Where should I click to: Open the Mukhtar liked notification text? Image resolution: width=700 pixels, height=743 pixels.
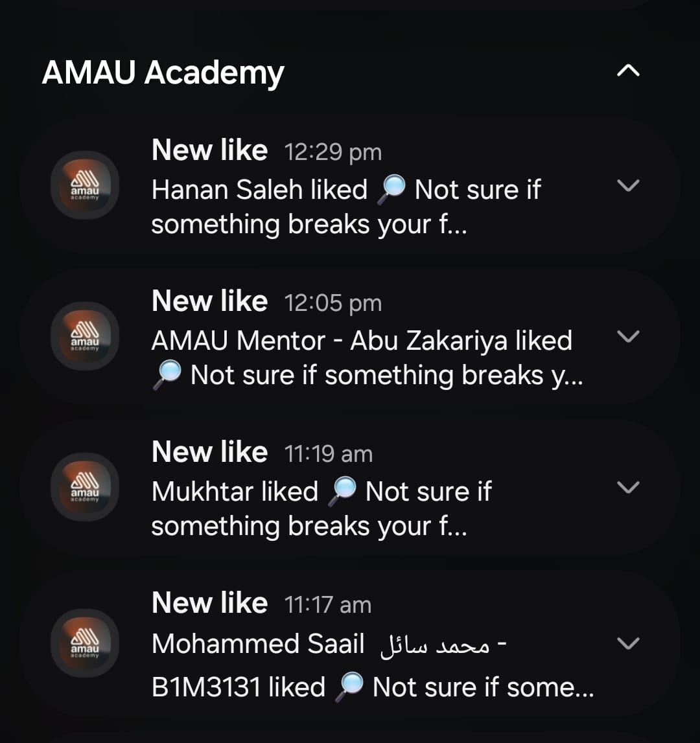(321, 509)
